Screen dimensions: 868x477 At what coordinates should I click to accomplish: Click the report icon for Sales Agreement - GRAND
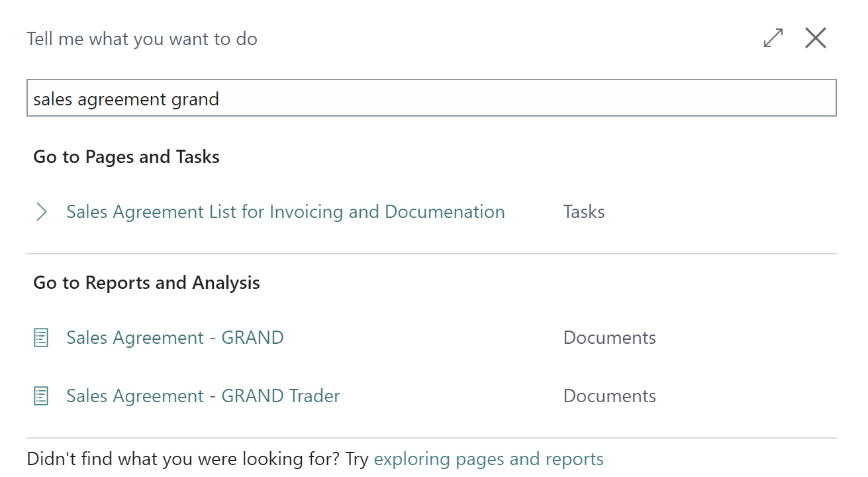coord(41,338)
